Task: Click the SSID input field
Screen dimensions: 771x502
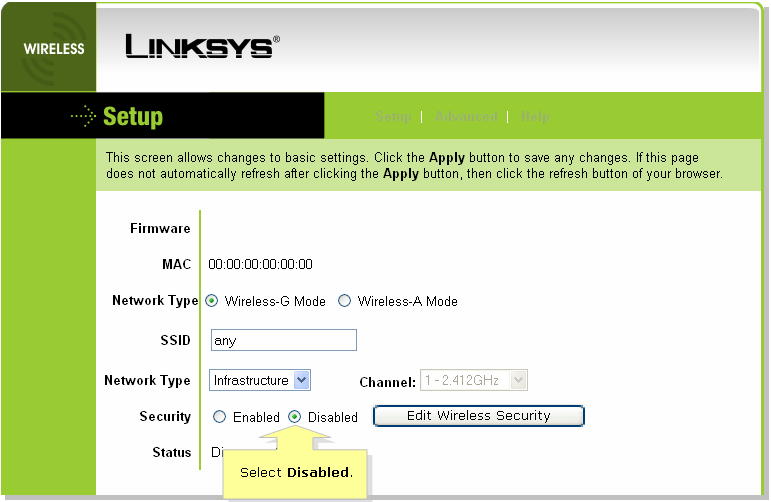Action: point(284,340)
